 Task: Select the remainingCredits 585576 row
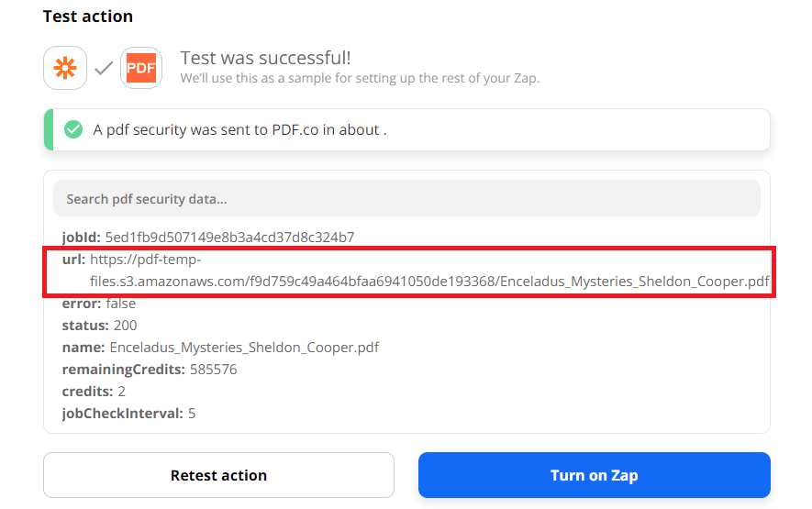[x=150, y=370]
